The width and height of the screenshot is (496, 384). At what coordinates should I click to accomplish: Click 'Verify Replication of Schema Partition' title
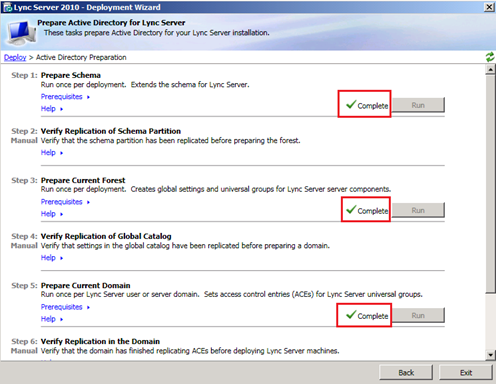point(111,131)
